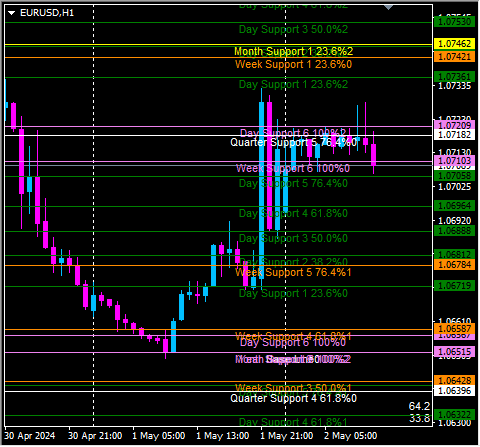Image resolution: width=480 pixels, height=447 pixels.
Task: Click the EURUSD,H1 chart title
Action: [47, 13]
